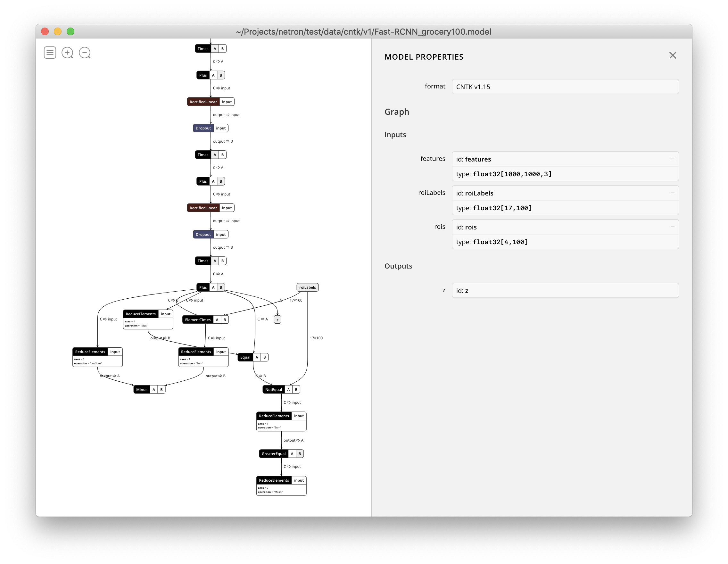This screenshot has width=728, height=564.
Task: Select the features type float32[1000,1000,3]
Action: [565, 174]
